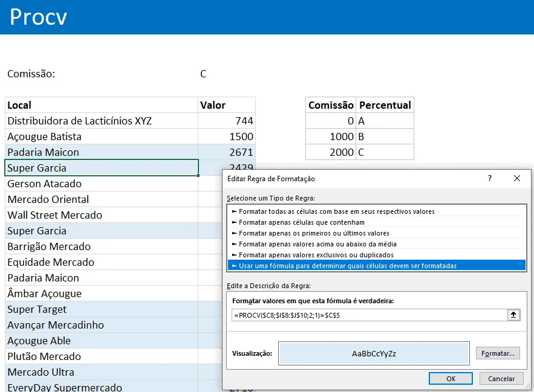The width and height of the screenshot is (534, 392).
Task: Collapse dialog via formula range selector icon
Action: pos(513,315)
